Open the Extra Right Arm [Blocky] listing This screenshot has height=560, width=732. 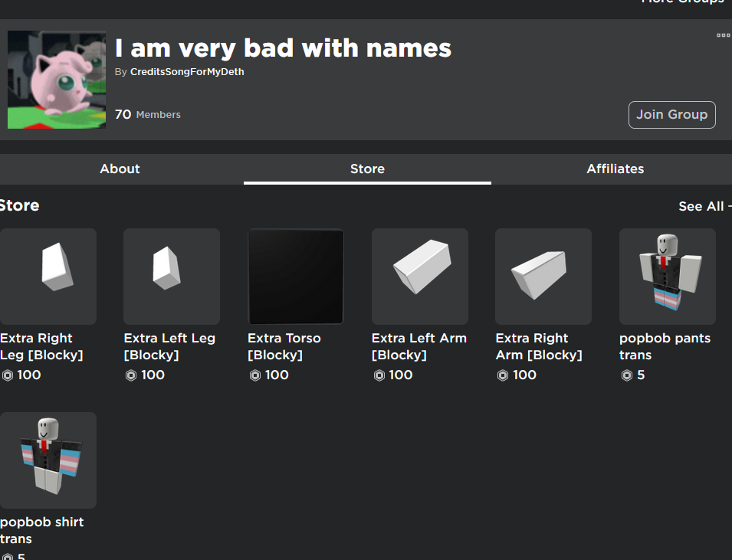tap(543, 277)
